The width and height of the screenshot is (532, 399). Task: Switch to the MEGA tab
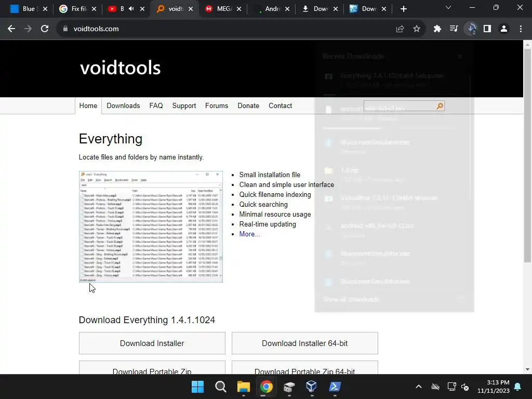(x=219, y=9)
